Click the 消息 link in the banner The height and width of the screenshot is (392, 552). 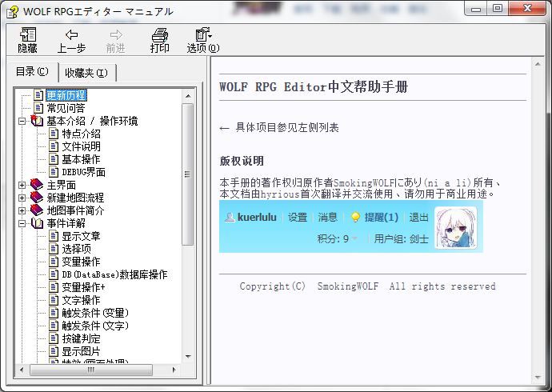[x=328, y=217]
